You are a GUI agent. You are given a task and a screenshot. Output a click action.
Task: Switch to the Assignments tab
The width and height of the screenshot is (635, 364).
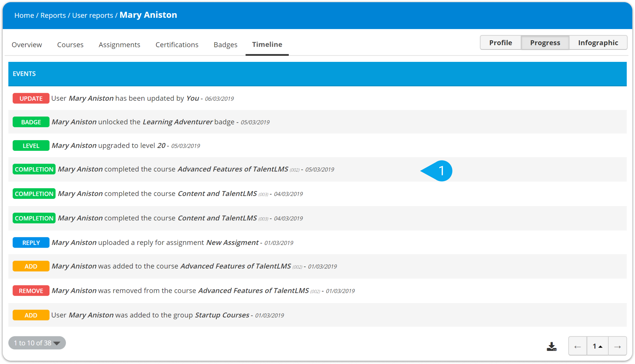pyautogui.click(x=119, y=45)
